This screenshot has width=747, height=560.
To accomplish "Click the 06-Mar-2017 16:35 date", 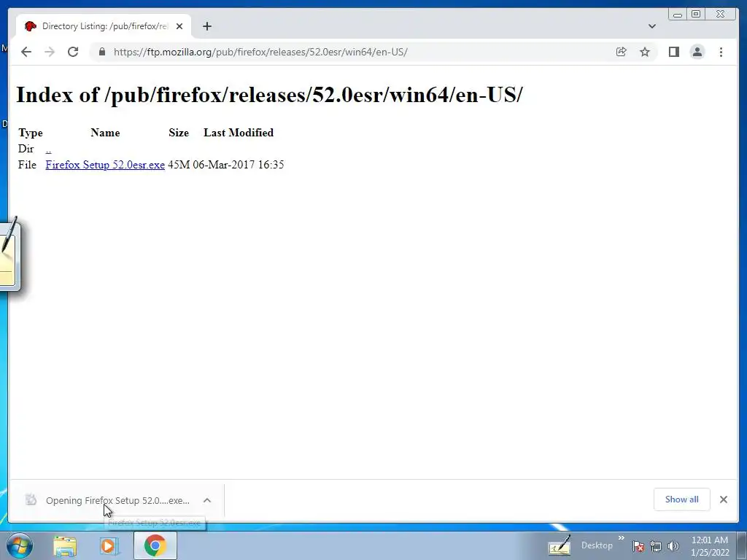I will coord(239,165).
